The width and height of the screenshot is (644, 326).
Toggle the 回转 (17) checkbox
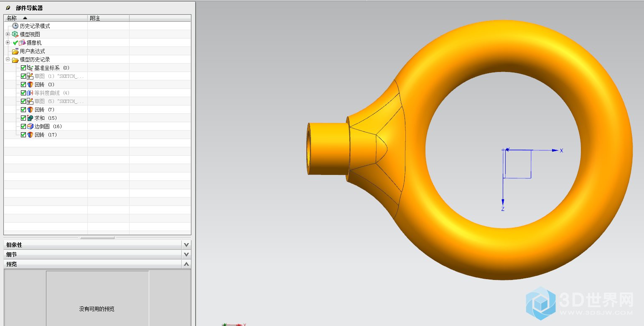click(23, 135)
